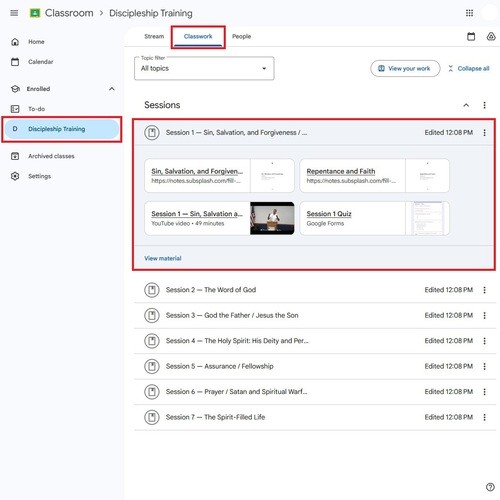Expand Session 2 — The Word of God

pyautogui.click(x=315, y=290)
